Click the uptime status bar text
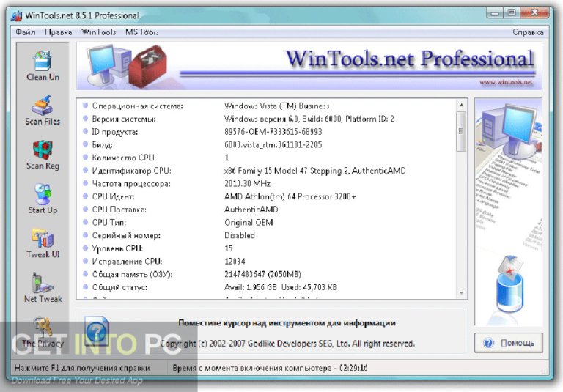The height and width of the screenshot is (392, 563). (x=270, y=368)
